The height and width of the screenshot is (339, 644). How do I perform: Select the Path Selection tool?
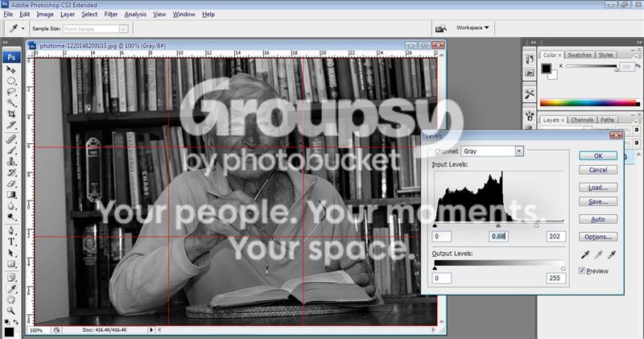coord(11,253)
